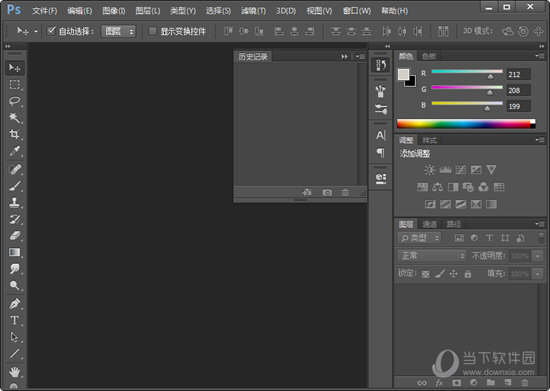
Task: Click the foreground color swatch
Action: 403,74
